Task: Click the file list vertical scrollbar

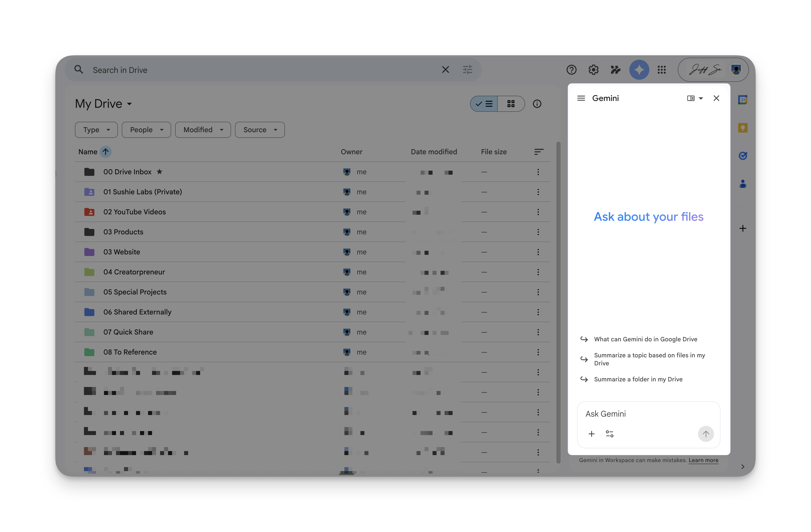Action: 558,302
